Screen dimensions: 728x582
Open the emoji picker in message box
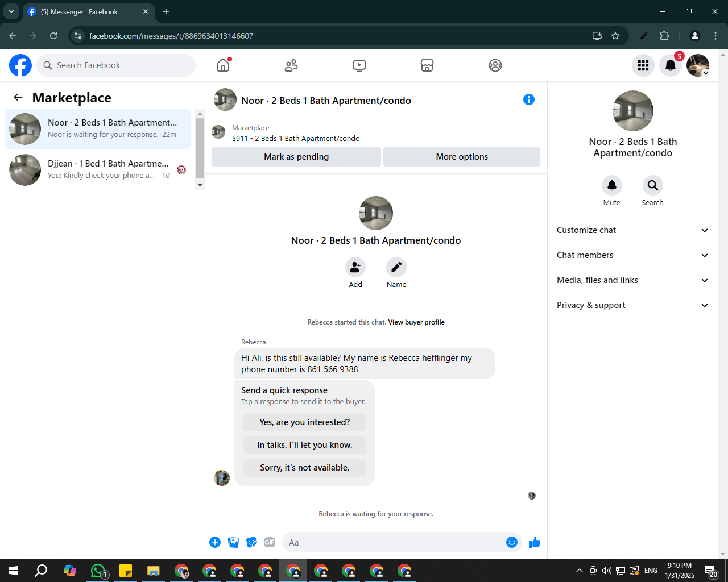point(512,542)
